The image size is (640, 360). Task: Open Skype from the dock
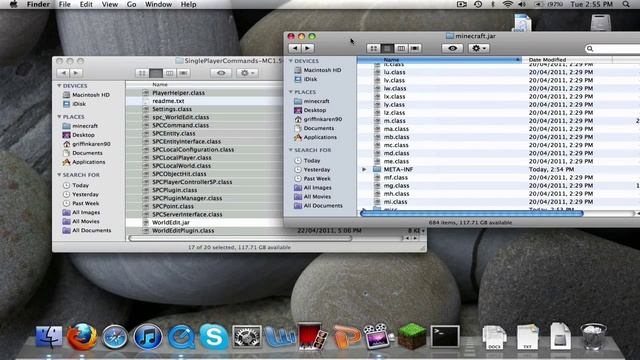click(x=213, y=337)
